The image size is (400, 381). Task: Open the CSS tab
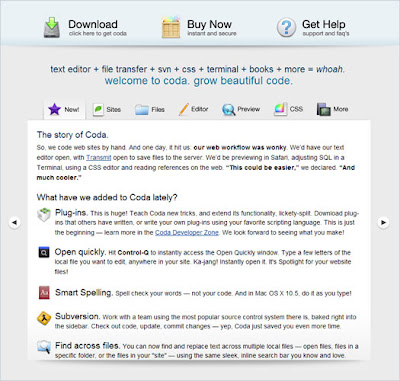pos(288,109)
